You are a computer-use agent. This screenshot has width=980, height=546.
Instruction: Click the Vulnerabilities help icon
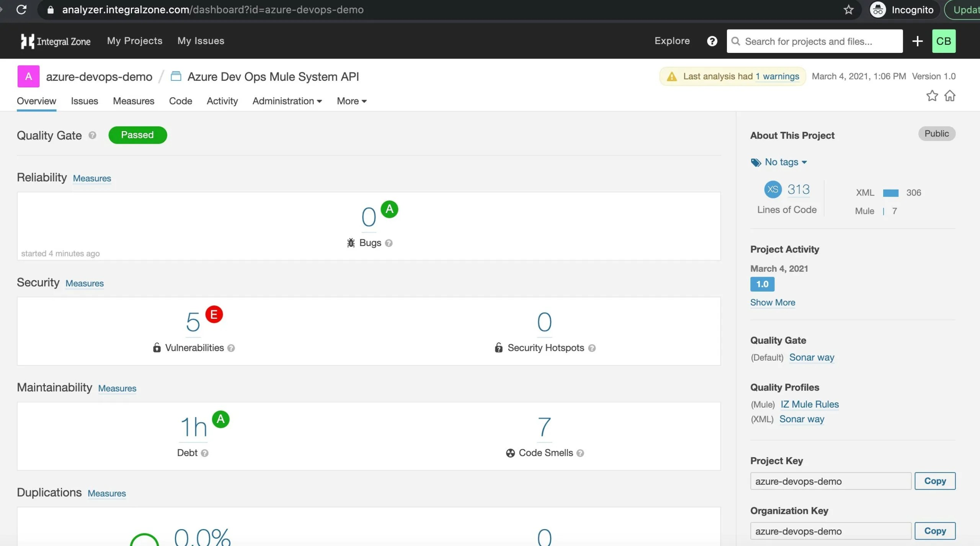(231, 348)
